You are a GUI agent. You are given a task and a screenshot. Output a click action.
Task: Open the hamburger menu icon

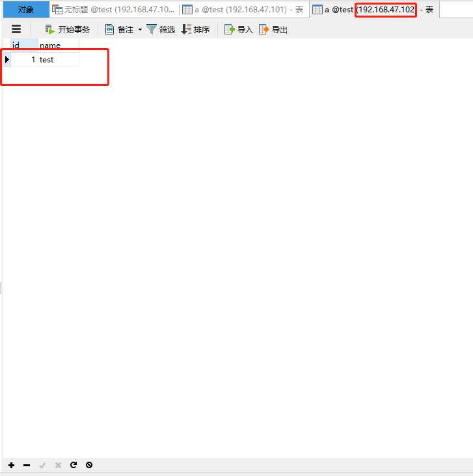point(16,29)
